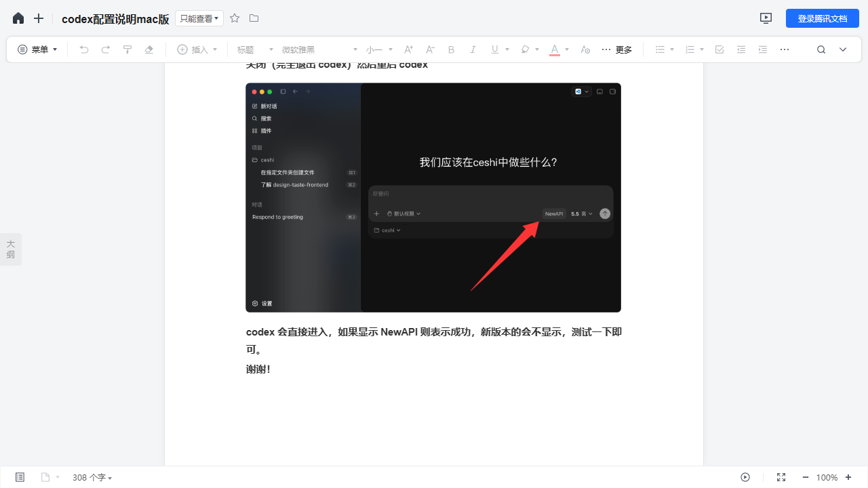Click the 谢谢！ text line

click(x=258, y=369)
